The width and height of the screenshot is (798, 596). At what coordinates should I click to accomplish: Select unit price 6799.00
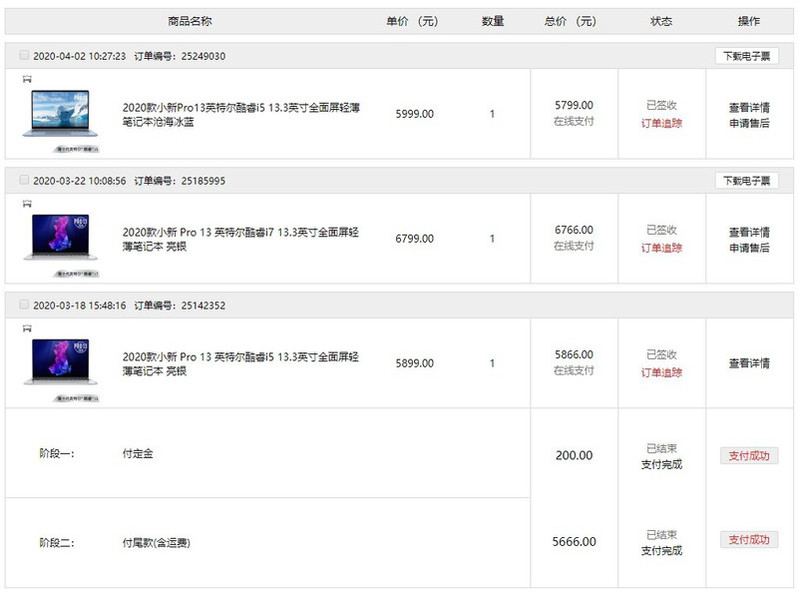pos(415,239)
